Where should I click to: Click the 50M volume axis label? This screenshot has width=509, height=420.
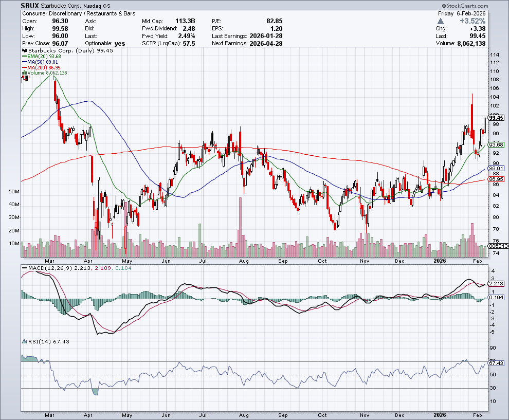[14, 192]
